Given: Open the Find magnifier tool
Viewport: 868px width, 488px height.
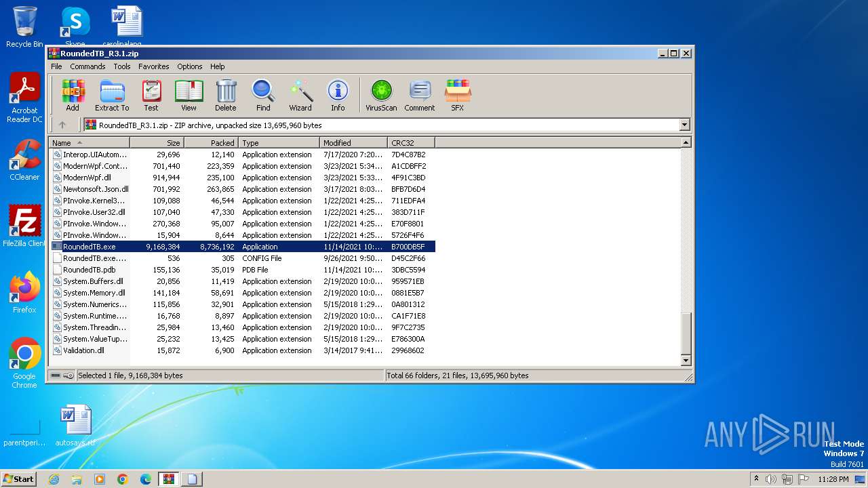Looking at the screenshot, I should click(263, 95).
